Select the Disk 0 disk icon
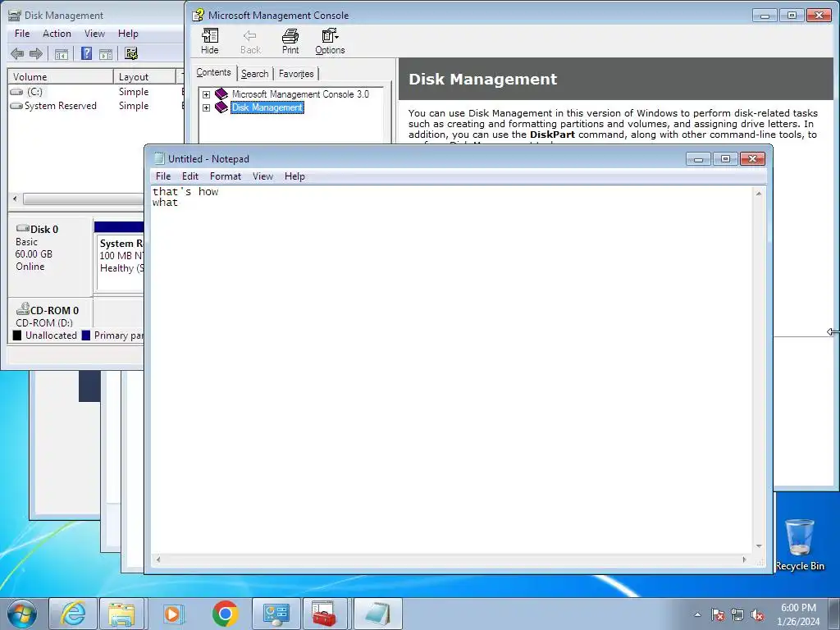The height and width of the screenshot is (630, 840). (x=22, y=228)
